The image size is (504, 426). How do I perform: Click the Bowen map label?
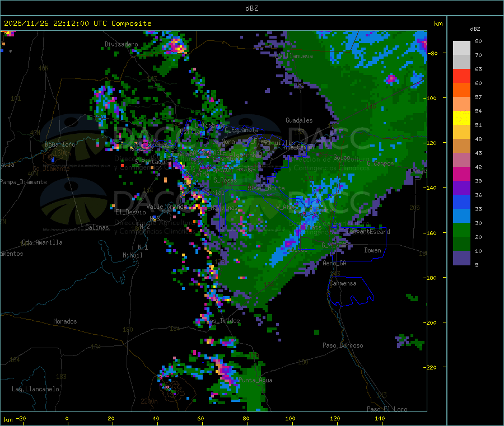pos(372,250)
